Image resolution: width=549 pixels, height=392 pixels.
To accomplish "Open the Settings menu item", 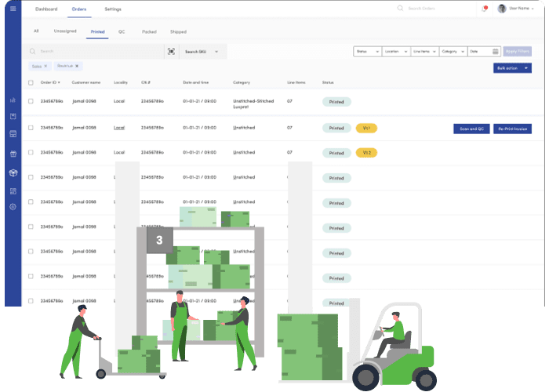I will [x=112, y=9].
